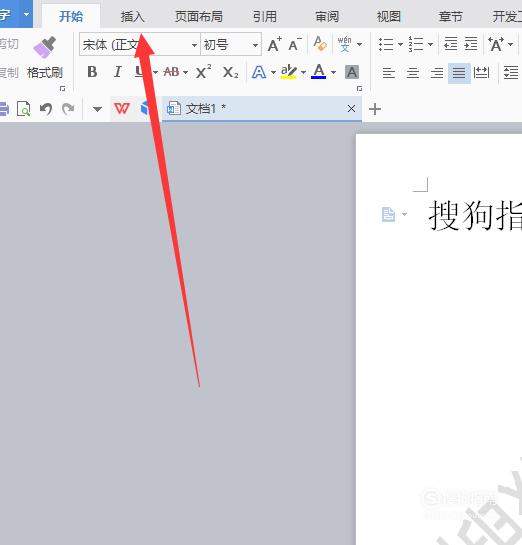Click the text effects outlined A icon
Image resolution: width=522 pixels, height=545 pixels.
[259, 72]
